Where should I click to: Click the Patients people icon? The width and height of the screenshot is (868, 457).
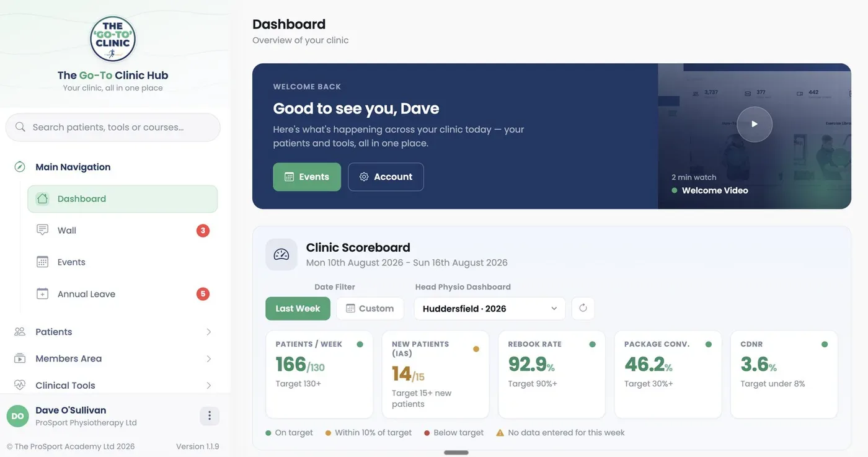click(20, 332)
